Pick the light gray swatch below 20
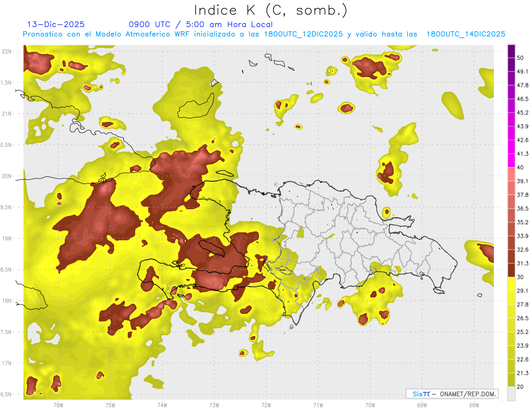This screenshot has height=411, width=532. 511,394
